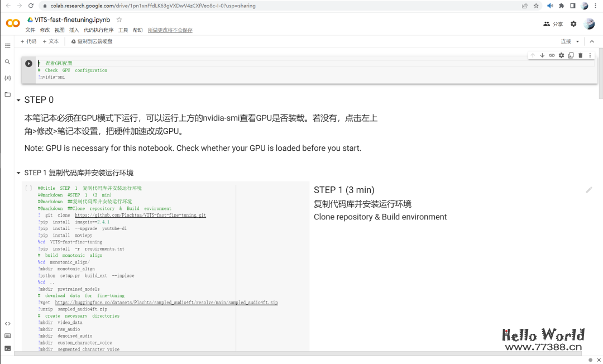Open the search panel in left sidebar
The width and height of the screenshot is (603, 364).
coord(7,62)
